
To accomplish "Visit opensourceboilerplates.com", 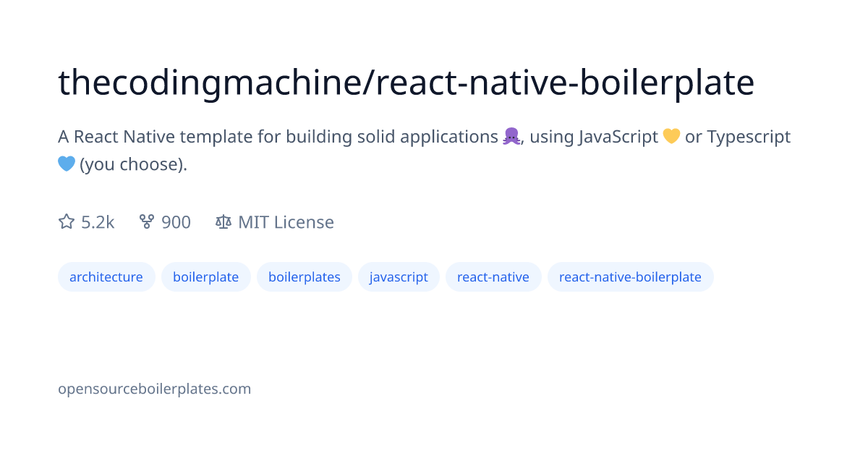I will tap(154, 389).
